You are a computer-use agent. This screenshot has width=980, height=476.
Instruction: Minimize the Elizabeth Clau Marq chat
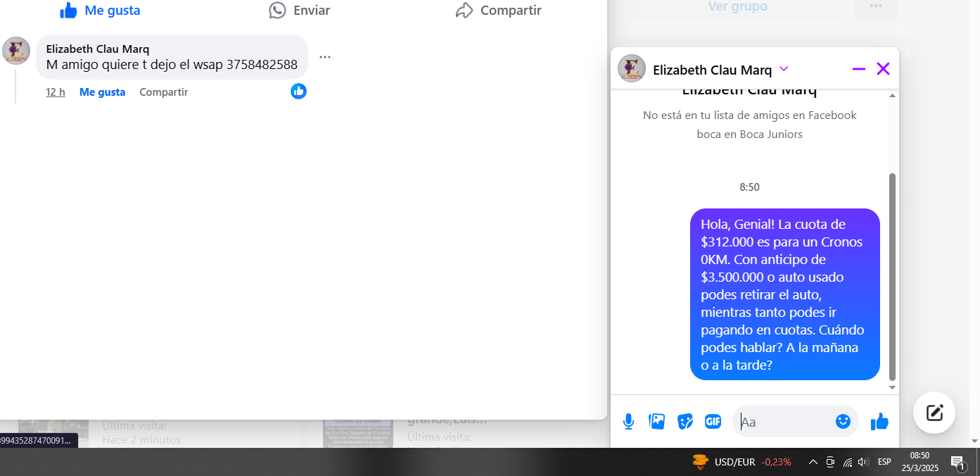(x=858, y=69)
